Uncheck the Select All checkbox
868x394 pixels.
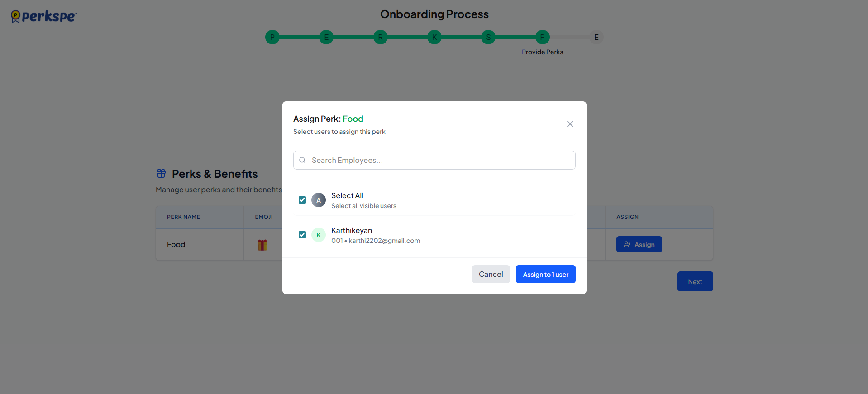pyautogui.click(x=302, y=200)
